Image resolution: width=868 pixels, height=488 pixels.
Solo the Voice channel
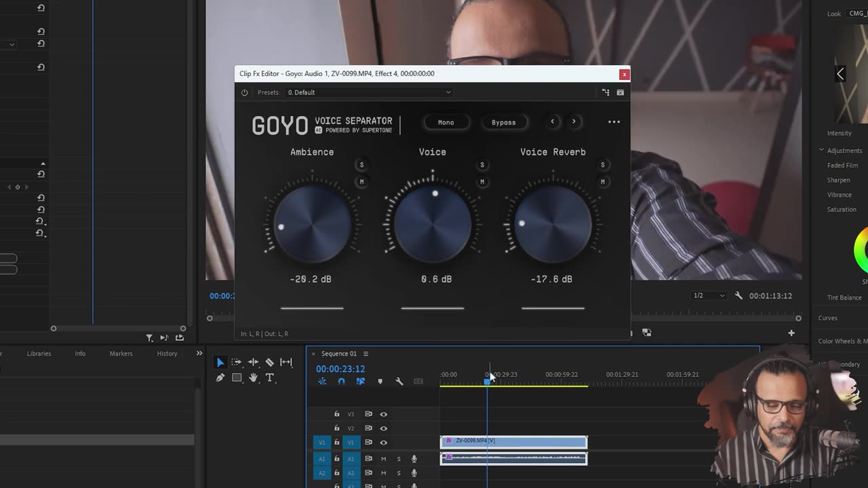point(482,165)
